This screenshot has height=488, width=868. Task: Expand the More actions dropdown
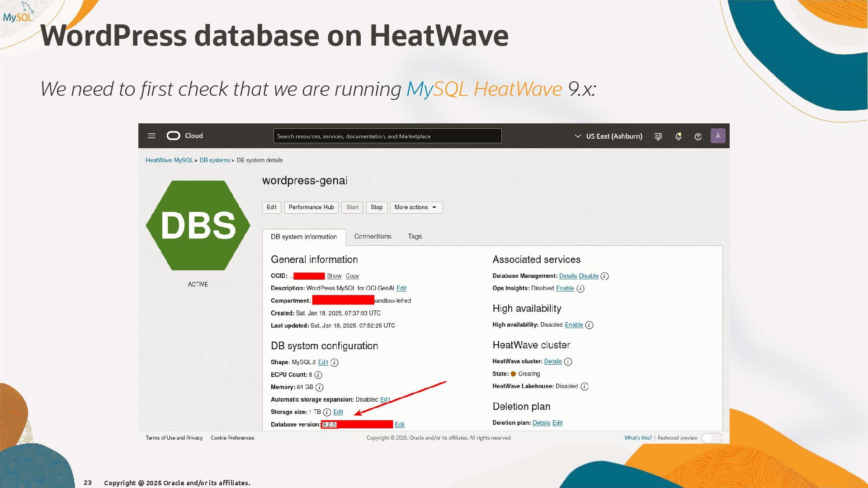[416, 207]
